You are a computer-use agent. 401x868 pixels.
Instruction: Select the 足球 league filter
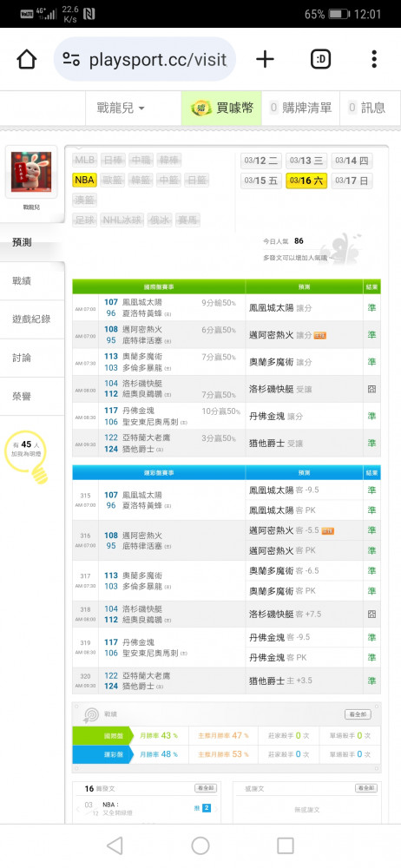pyautogui.click(x=85, y=220)
